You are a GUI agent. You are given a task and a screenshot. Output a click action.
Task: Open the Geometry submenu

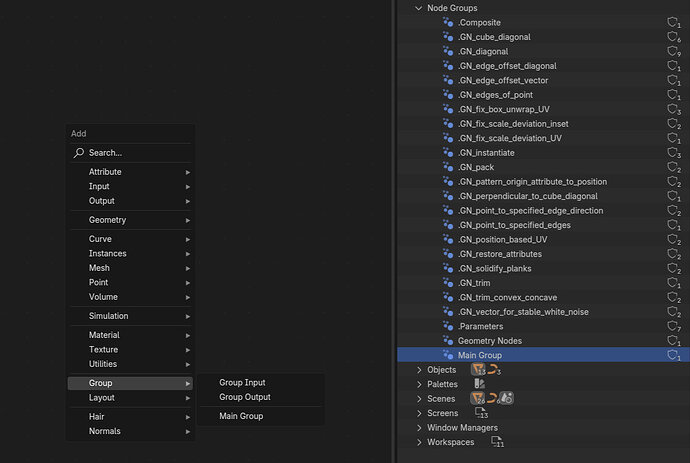click(130, 220)
